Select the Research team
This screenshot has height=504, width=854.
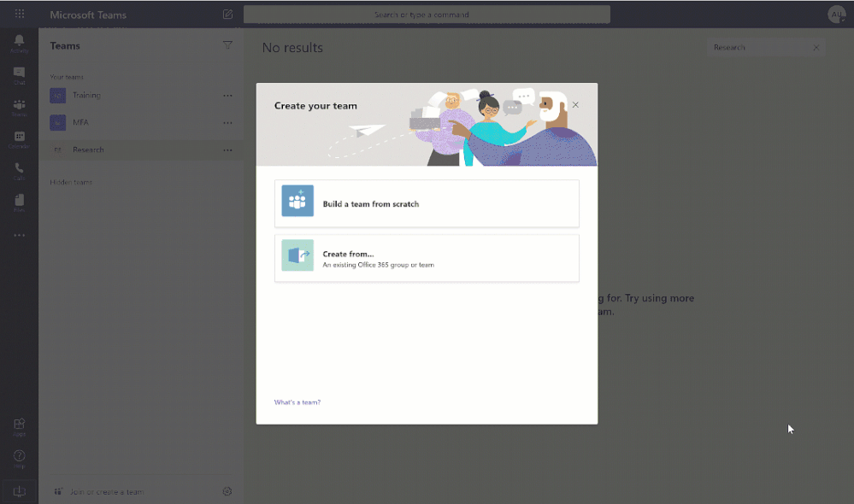tap(140, 149)
